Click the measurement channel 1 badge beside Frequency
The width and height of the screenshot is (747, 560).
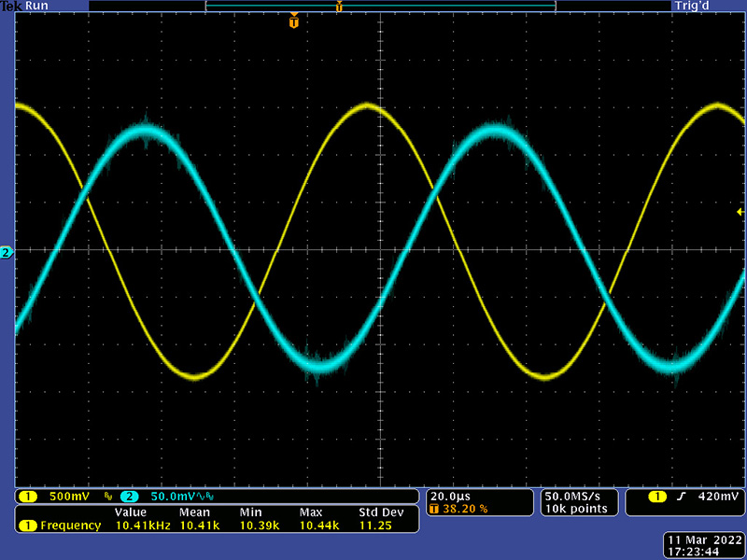[x=28, y=525]
